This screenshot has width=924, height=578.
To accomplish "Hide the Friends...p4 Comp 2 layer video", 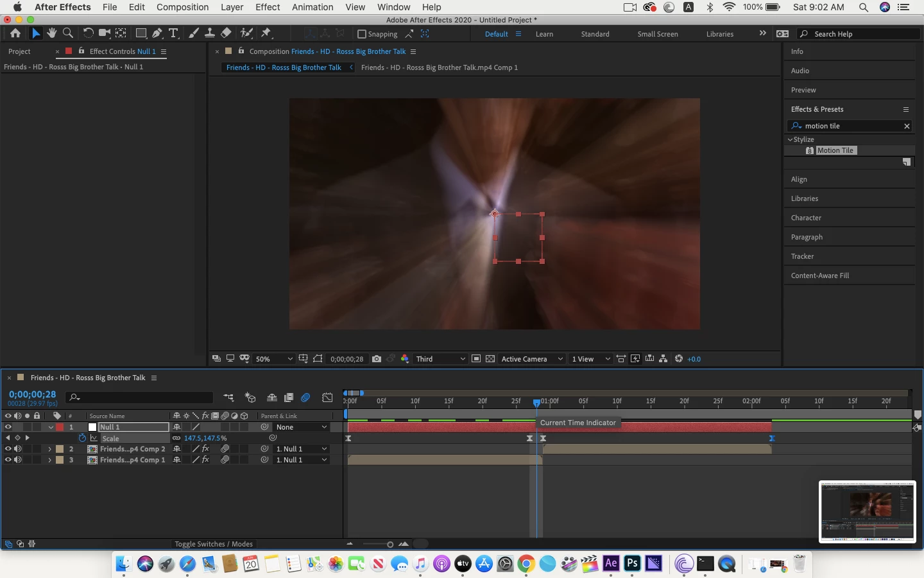I will coord(8,449).
